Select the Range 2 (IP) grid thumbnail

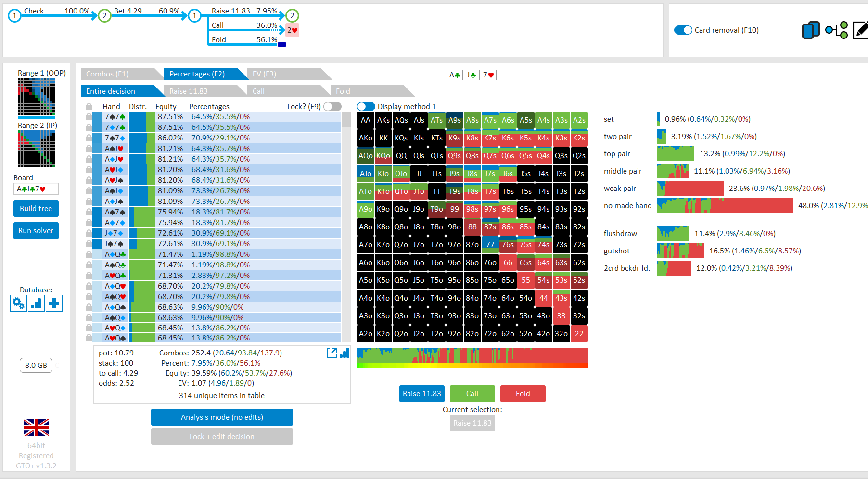click(x=36, y=149)
